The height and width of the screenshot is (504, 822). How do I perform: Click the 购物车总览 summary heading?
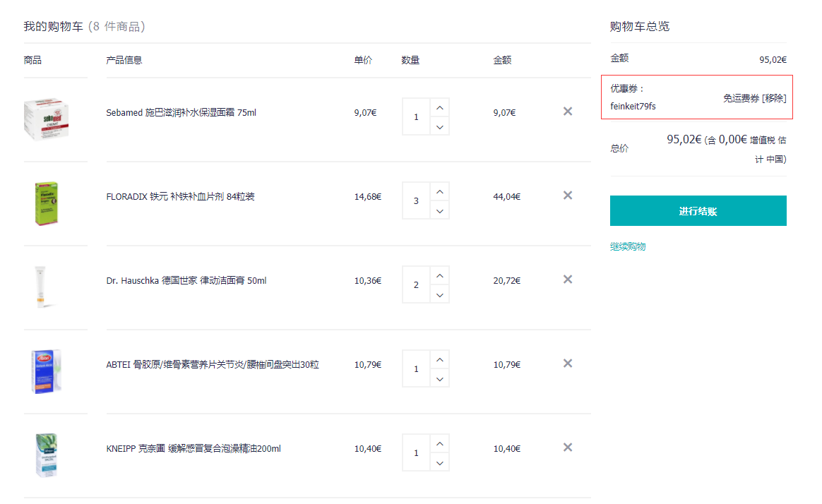pyautogui.click(x=640, y=27)
